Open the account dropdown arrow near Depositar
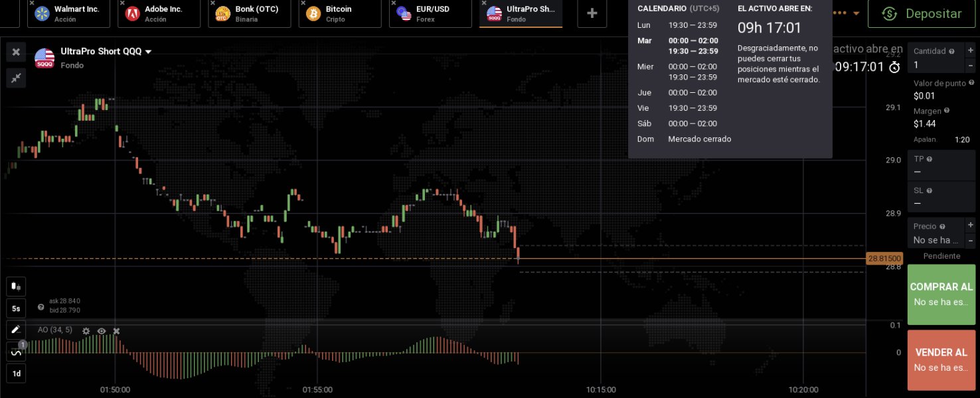Viewport: 980px width, 398px height. tap(856, 13)
